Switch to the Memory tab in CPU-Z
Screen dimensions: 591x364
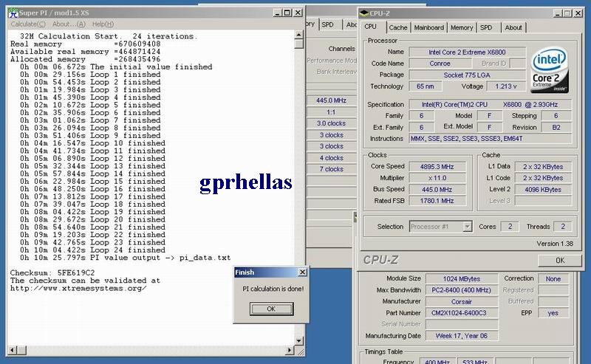click(462, 27)
